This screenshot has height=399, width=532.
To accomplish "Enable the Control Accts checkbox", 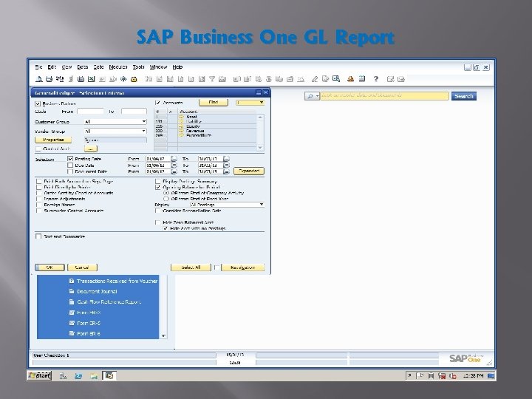I will (x=38, y=149).
